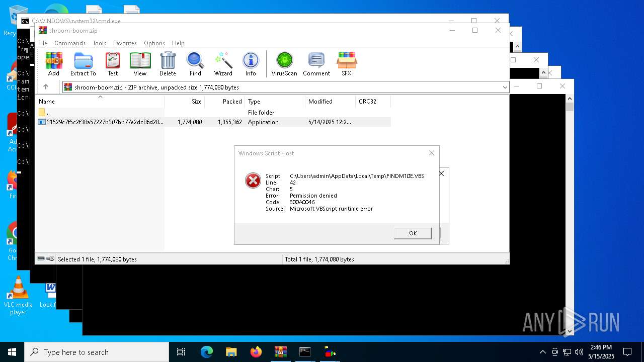
Task: Click OK in the Windows Script Host dialog
Action: pyautogui.click(x=413, y=233)
